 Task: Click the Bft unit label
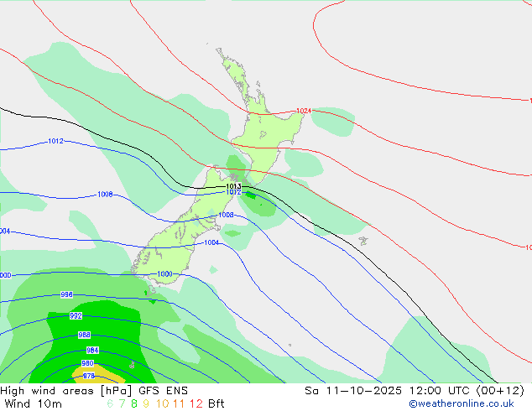pyautogui.click(x=216, y=403)
